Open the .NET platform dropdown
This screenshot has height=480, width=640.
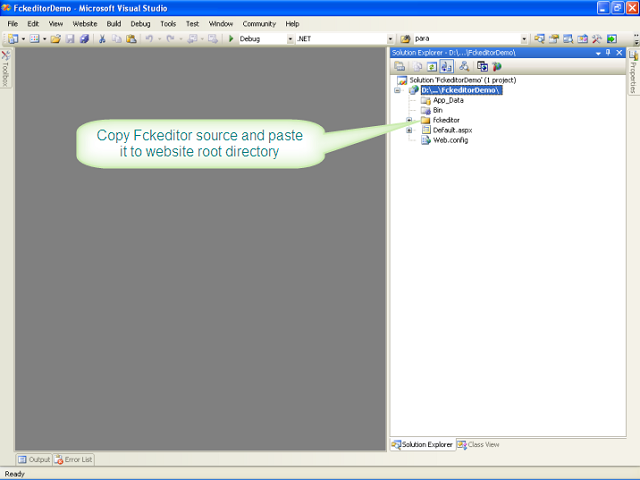coord(390,39)
